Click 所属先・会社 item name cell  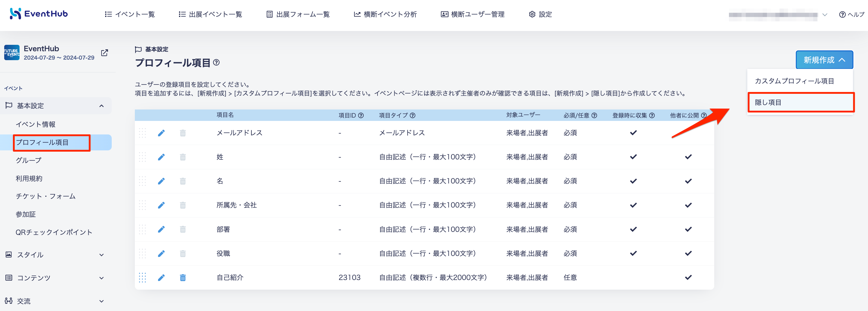pos(237,205)
